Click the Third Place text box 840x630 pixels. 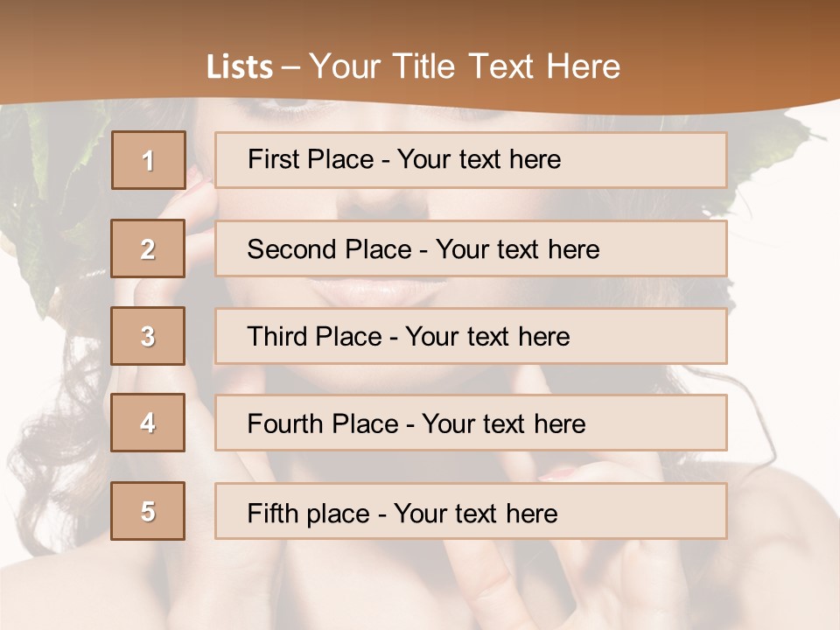[x=471, y=336]
